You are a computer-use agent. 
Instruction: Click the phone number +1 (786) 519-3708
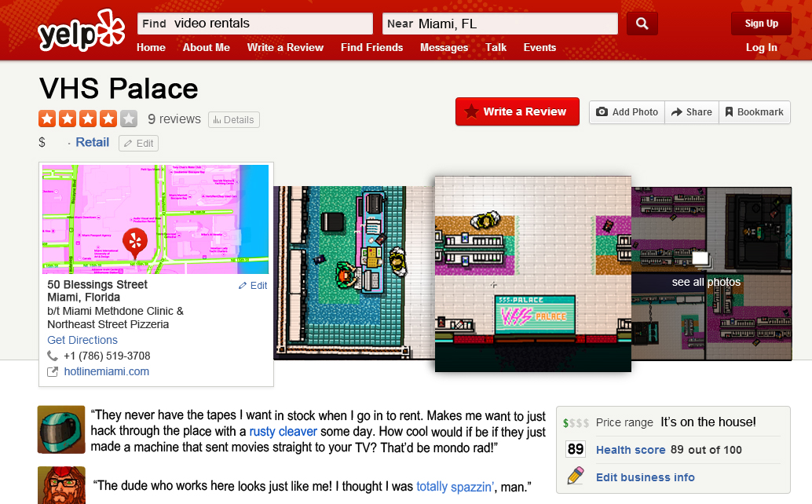pos(108,356)
